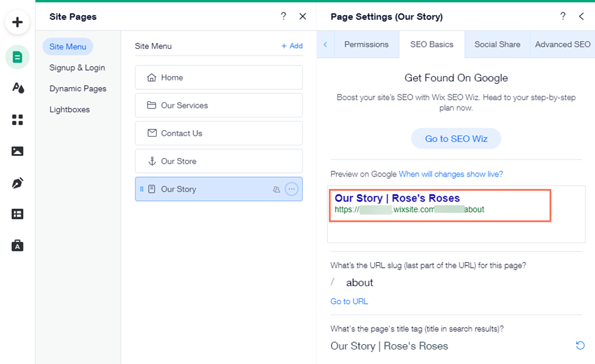The height and width of the screenshot is (364, 595).
Task: Open the Media image icon
Action: 17,151
